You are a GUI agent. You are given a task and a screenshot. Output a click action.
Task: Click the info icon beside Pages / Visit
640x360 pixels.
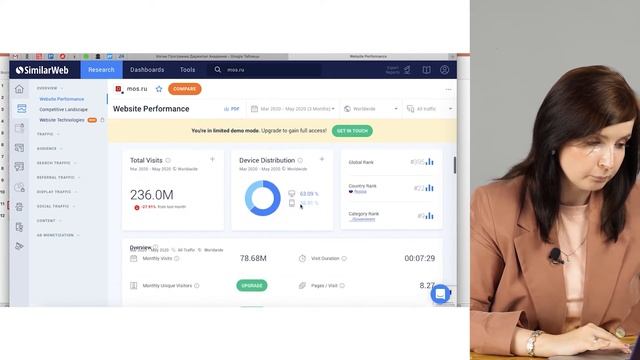tap(342, 286)
